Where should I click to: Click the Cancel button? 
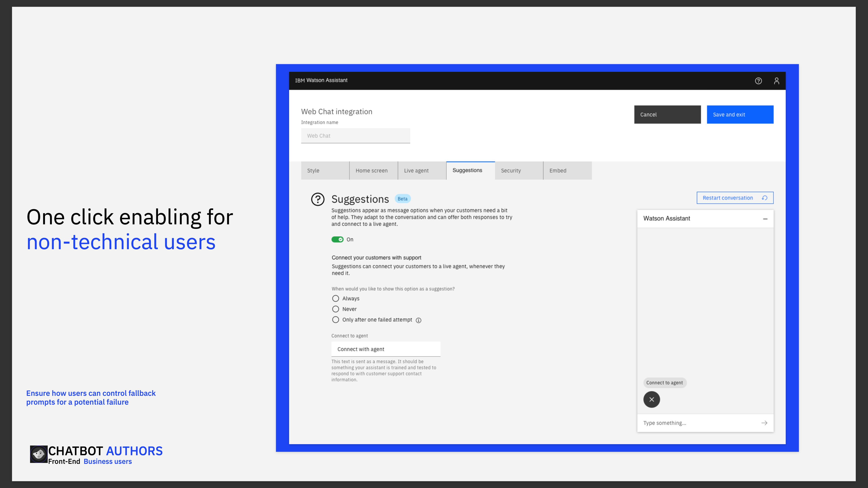(667, 115)
